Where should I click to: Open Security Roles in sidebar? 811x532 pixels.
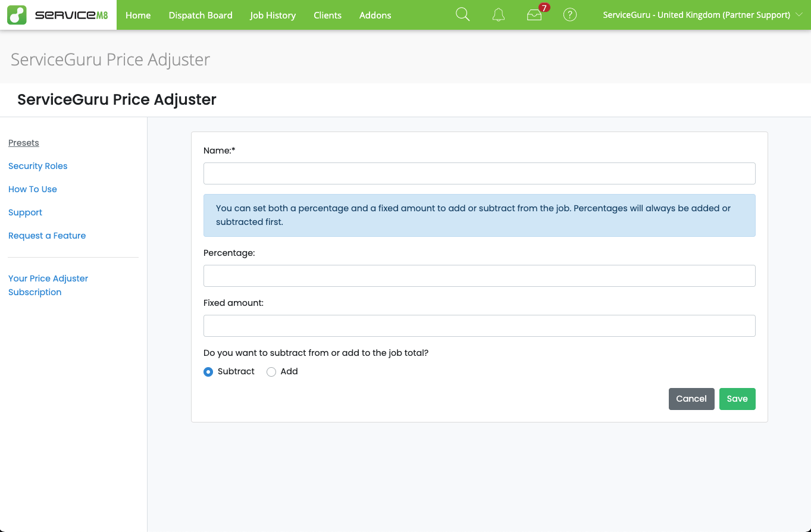point(37,166)
